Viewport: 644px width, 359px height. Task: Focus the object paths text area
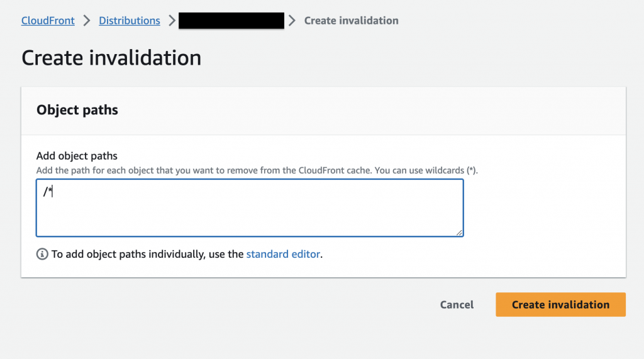click(250, 214)
